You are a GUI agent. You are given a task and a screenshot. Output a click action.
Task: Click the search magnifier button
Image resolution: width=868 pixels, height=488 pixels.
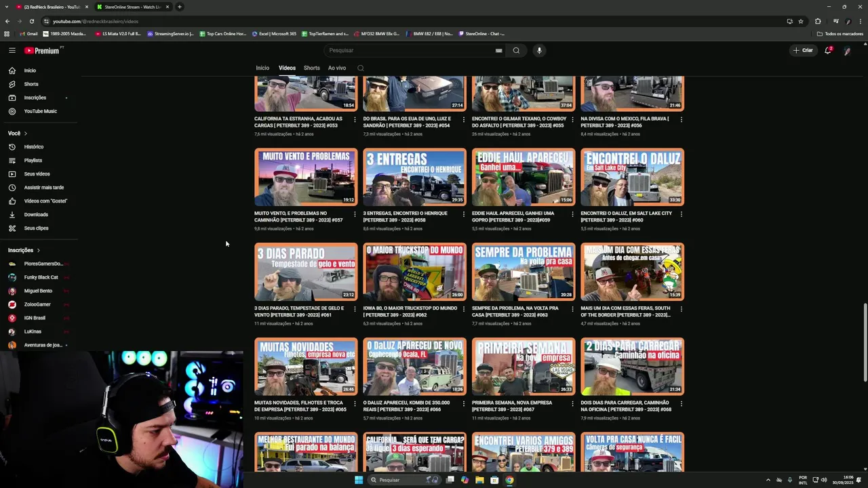[x=516, y=50]
